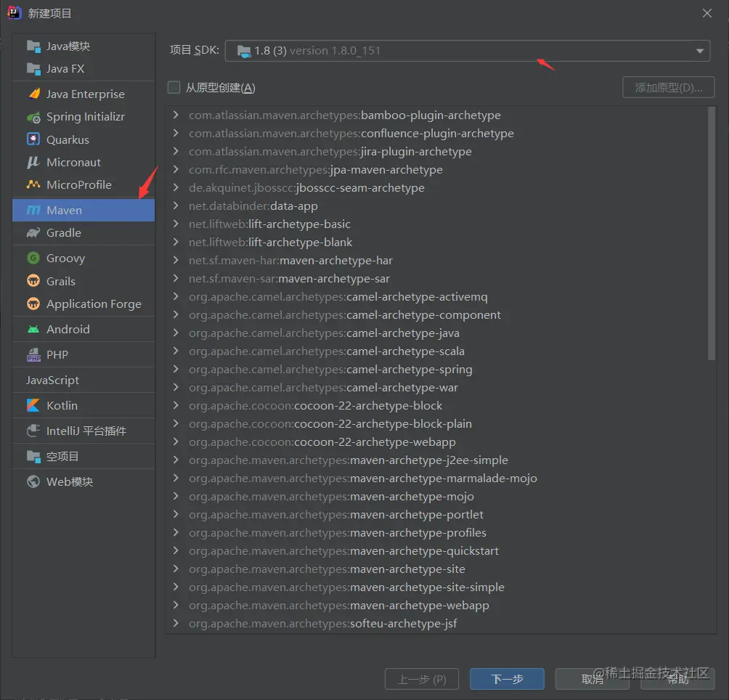Click the Gradle elephant icon
This screenshot has height=700, width=729.
pyautogui.click(x=33, y=232)
